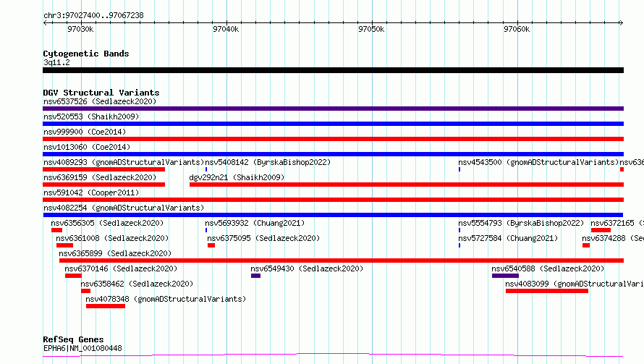
Task: Open variant nsv6537526 (Sedlazeck2020)
Action: point(100,101)
